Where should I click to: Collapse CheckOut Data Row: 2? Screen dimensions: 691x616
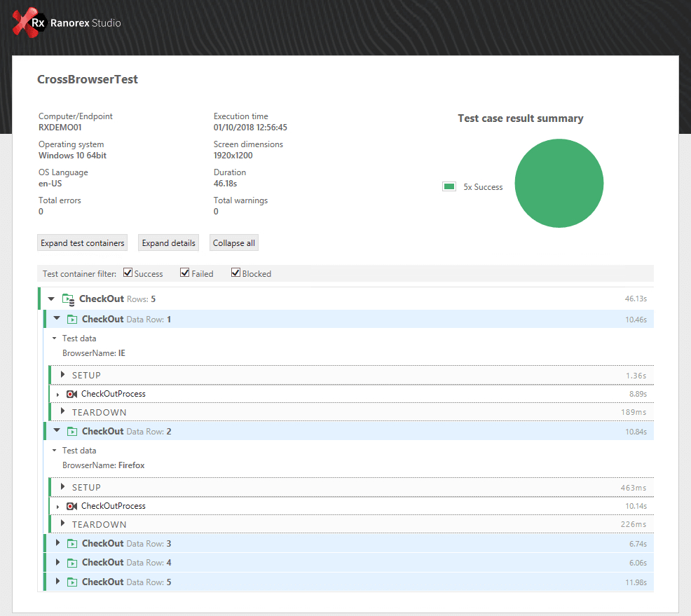(x=57, y=430)
